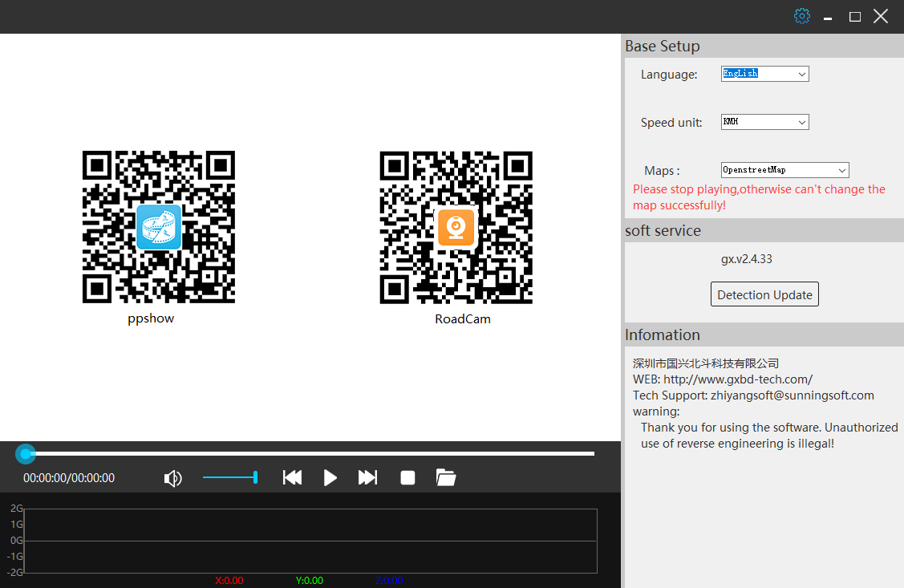Expand the Language dropdown
This screenshot has height=588, width=904.
[x=764, y=74]
